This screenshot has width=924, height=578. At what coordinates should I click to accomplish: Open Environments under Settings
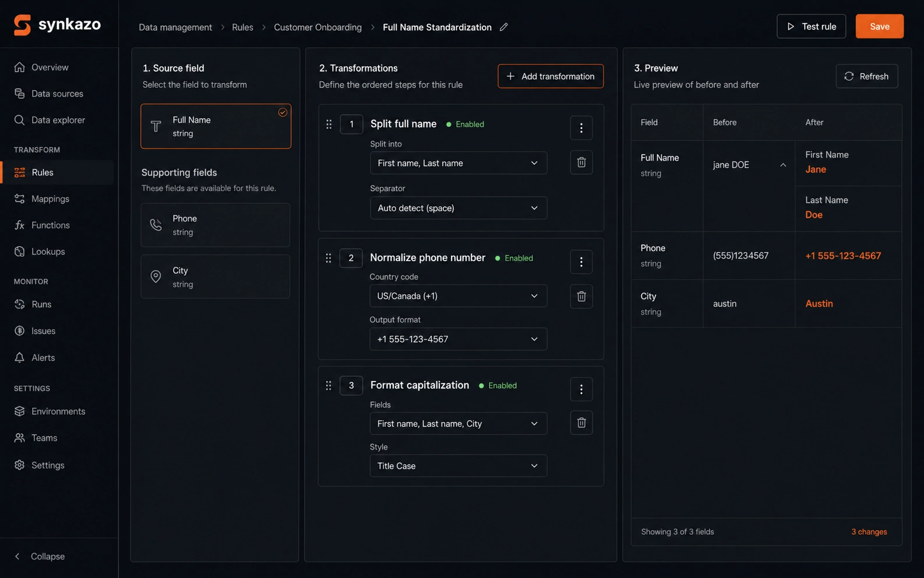coord(57,411)
